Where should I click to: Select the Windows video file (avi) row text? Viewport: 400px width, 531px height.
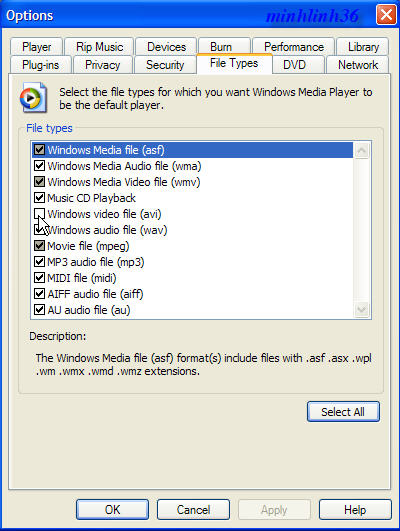[x=104, y=214]
